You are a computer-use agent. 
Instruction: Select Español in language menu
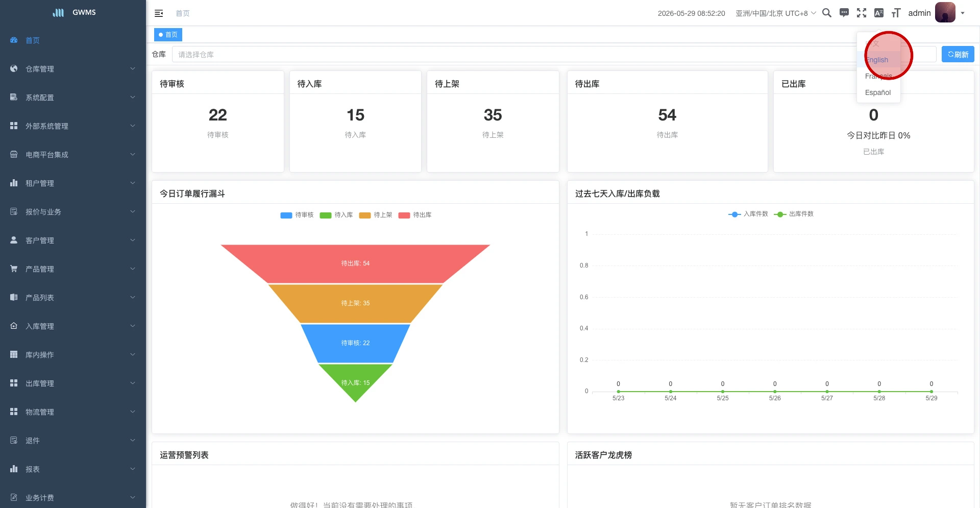(x=878, y=92)
